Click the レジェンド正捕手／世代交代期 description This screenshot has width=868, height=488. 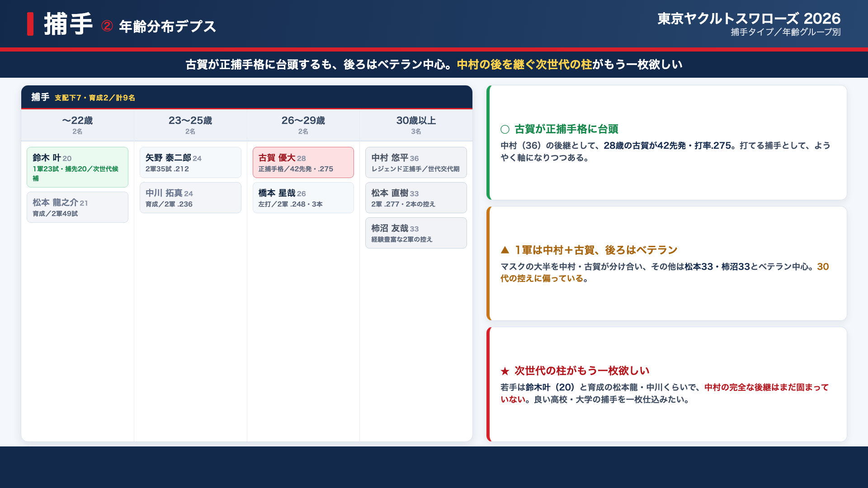point(415,169)
